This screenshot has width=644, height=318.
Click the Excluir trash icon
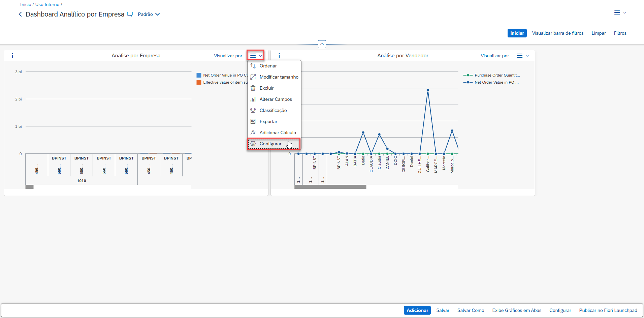(x=253, y=88)
